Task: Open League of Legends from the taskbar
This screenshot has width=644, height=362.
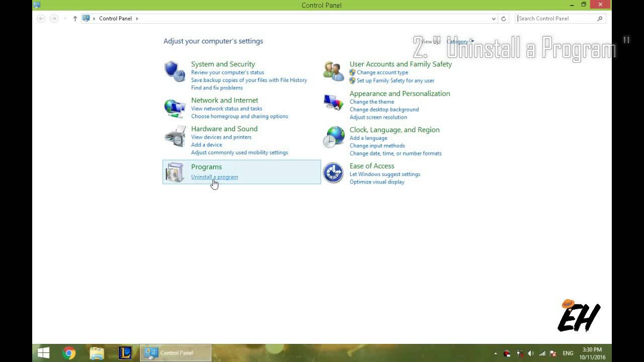Action: [x=125, y=353]
